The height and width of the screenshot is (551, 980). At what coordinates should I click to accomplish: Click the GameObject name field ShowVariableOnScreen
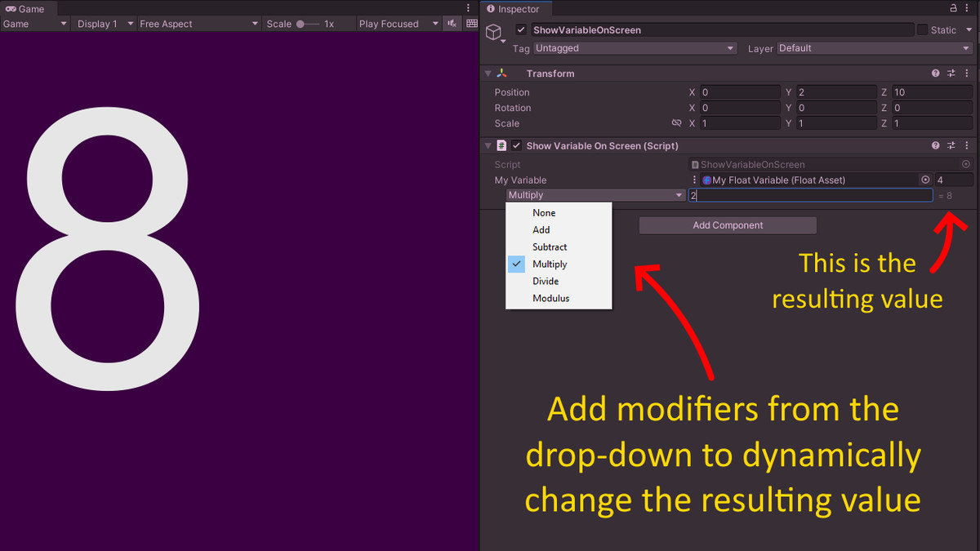pos(722,29)
